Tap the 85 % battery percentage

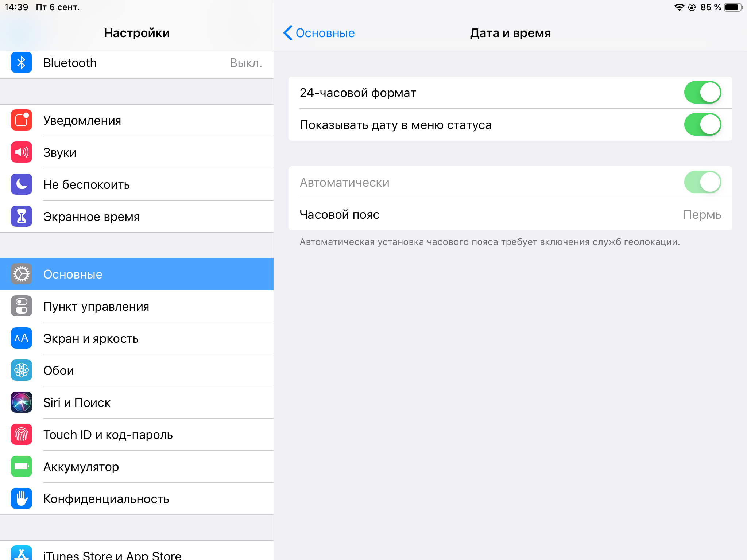click(x=711, y=7)
